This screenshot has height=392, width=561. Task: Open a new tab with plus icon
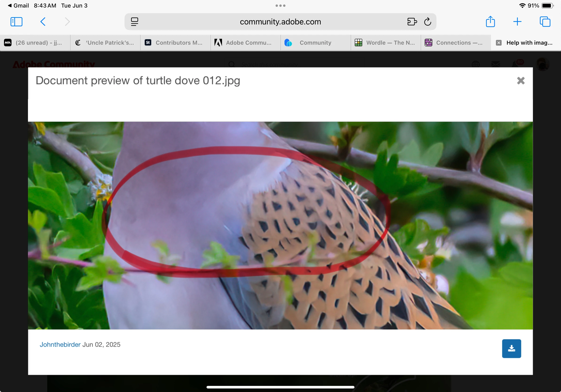[517, 22]
